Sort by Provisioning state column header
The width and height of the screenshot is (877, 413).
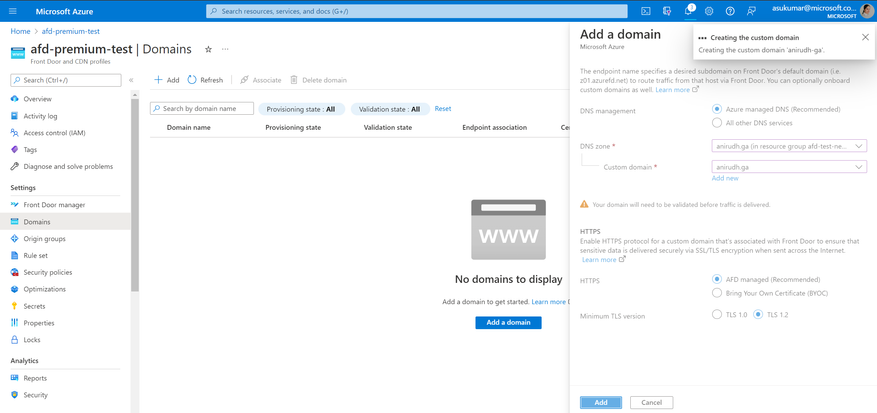(293, 128)
